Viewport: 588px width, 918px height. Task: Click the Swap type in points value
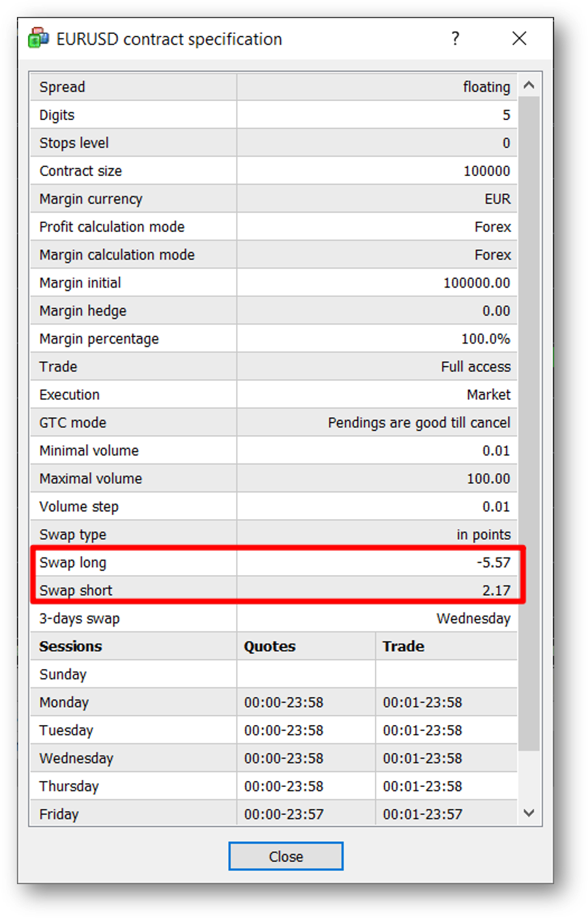click(484, 535)
